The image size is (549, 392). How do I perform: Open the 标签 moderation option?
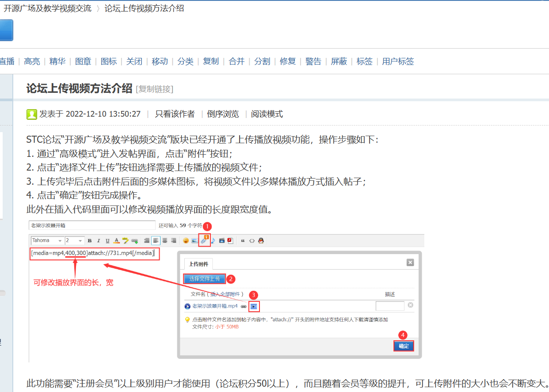pyautogui.click(x=365, y=61)
